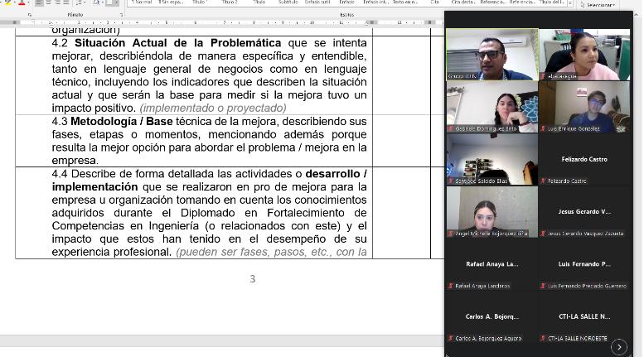Apply the Cita destacada style
644x357 pixels.
[463, 2]
